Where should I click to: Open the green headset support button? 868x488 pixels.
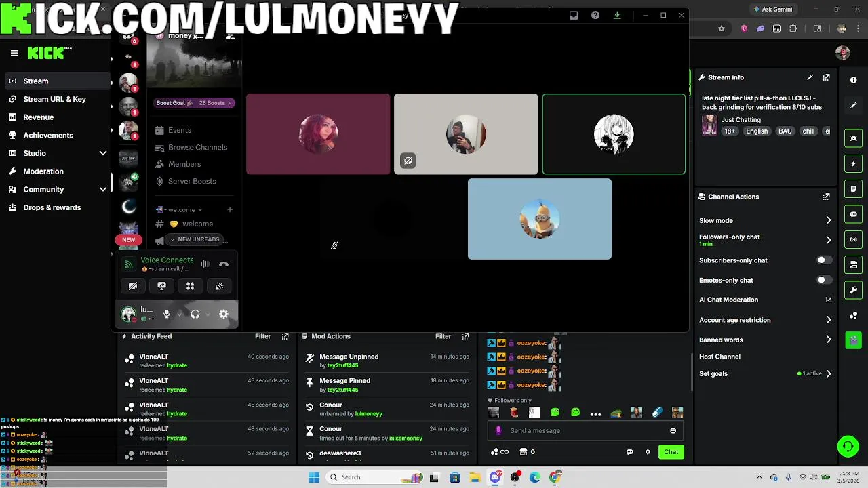[848, 446]
